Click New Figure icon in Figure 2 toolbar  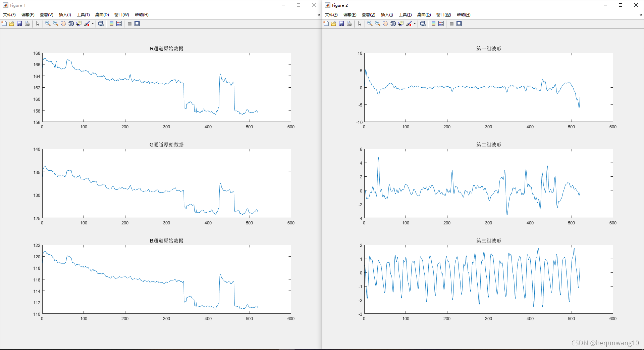326,24
